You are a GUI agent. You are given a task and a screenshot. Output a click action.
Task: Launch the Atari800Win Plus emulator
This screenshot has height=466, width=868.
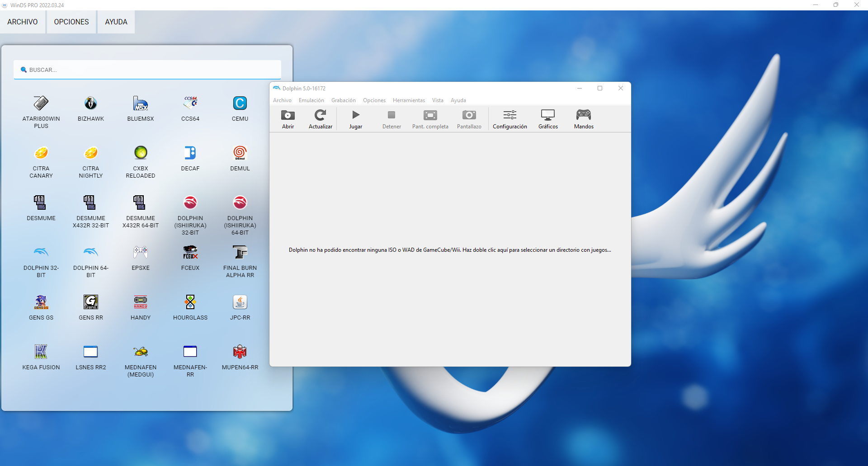click(x=41, y=112)
